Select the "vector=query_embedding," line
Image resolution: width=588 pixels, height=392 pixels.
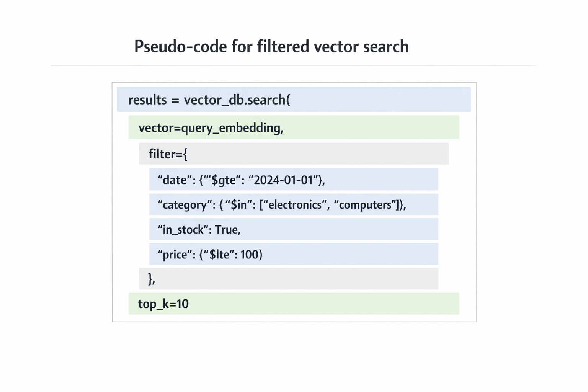pos(211,128)
